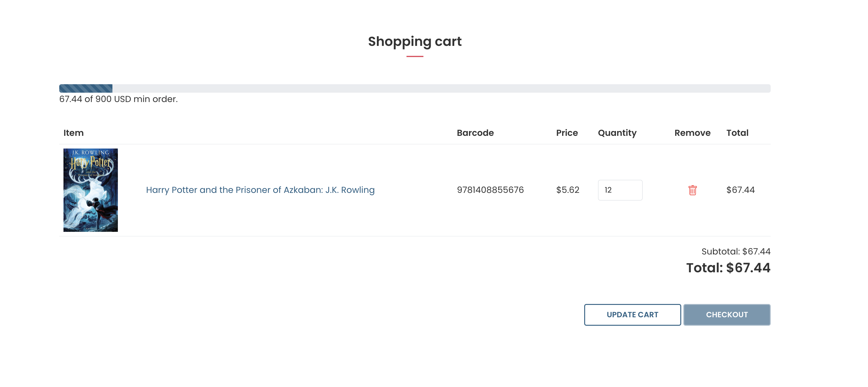Click the barcode 9781408855676 text
The image size is (868, 387).
pos(490,190)
